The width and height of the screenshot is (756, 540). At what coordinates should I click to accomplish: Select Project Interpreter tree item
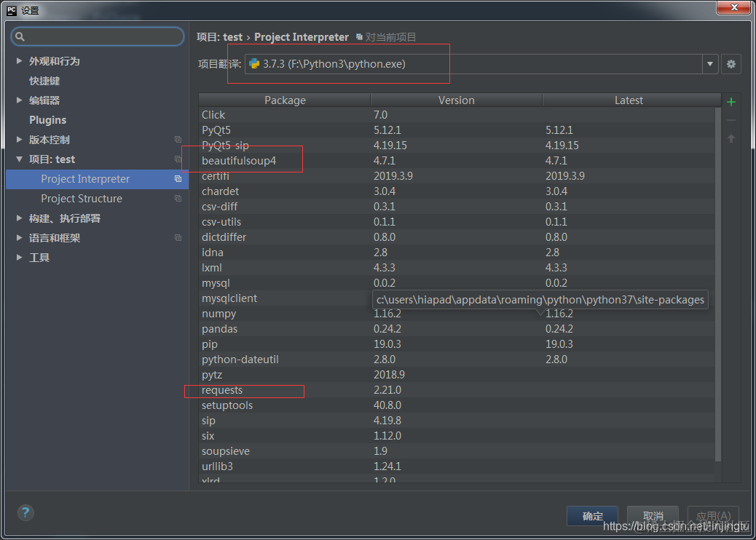(97, 179)
